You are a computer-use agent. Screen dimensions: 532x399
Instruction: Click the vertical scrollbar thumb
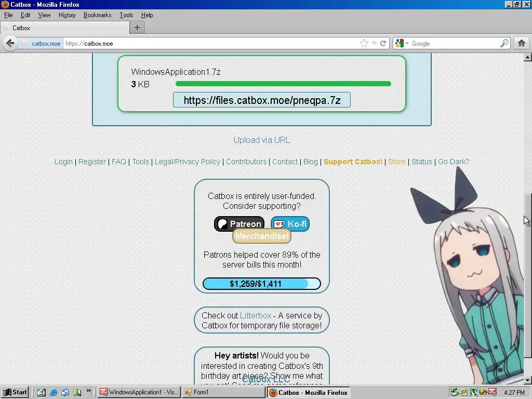click(x=528, y=275)
